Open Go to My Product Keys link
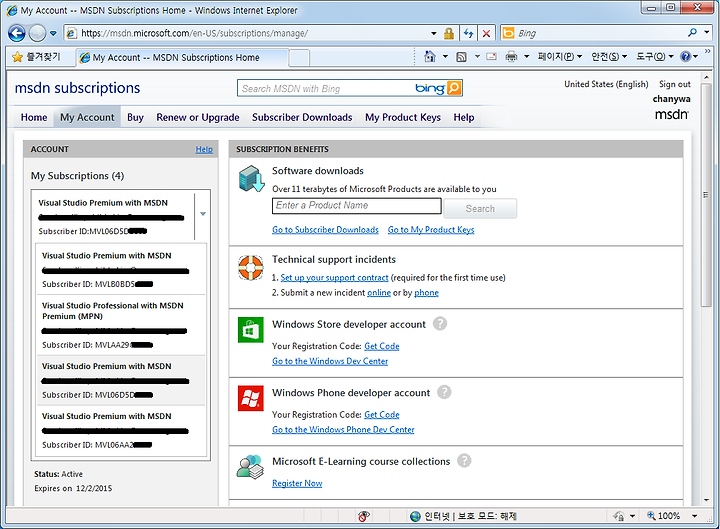This screenshot has height=529, width=720. tap(431, 230)
